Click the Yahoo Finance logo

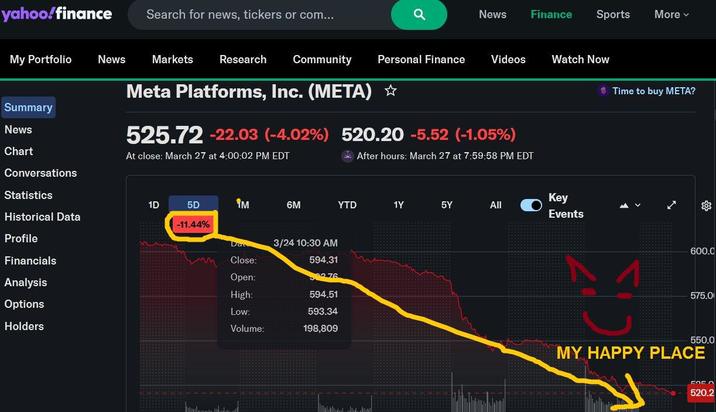[56, 14]
